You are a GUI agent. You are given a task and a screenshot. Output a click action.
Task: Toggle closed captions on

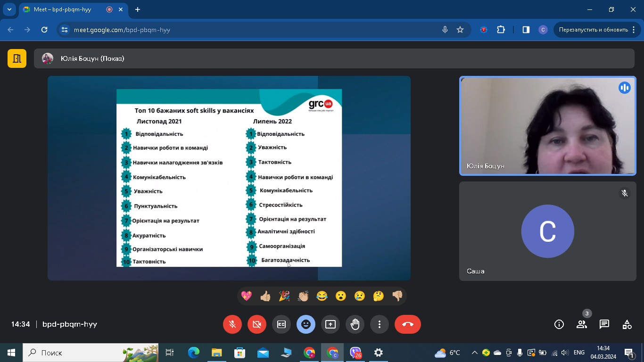pyautogui.click(x=281, y=324)
